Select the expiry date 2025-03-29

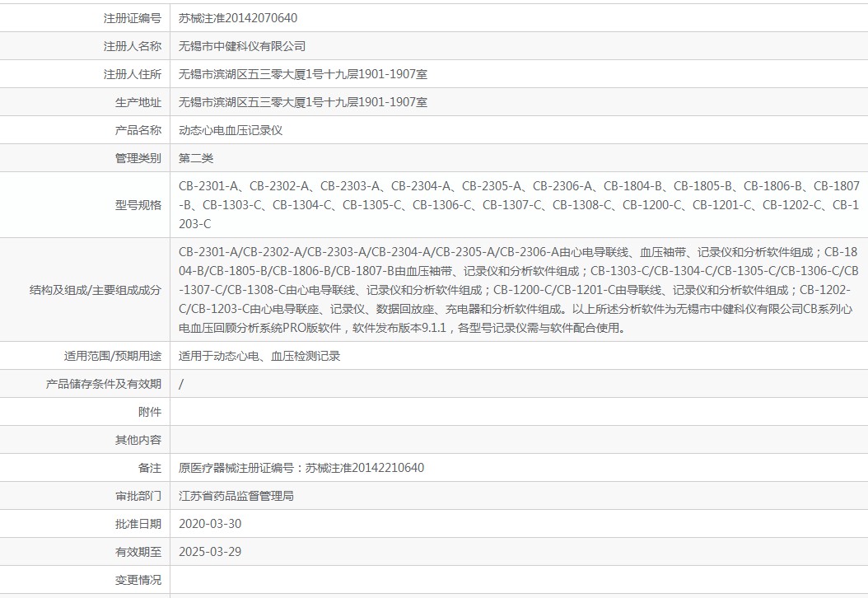[x=210, y=552]
